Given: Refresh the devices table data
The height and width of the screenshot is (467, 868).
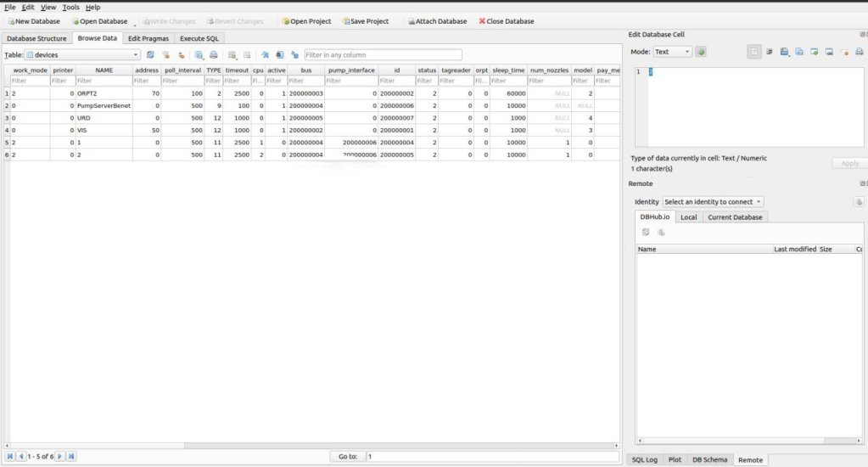Looking at the screenshot, I should coord(150,55).
